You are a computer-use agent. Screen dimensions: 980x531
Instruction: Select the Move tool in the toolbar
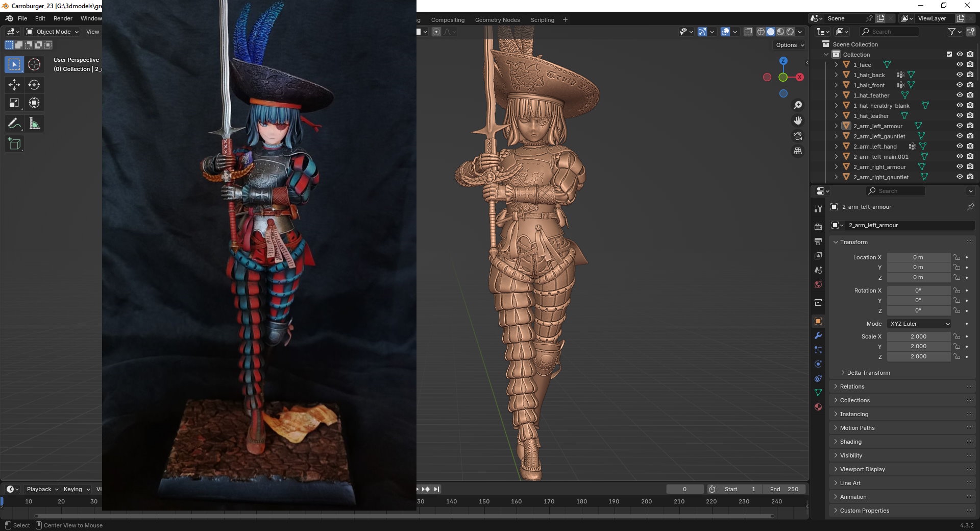tap(14, 85)
